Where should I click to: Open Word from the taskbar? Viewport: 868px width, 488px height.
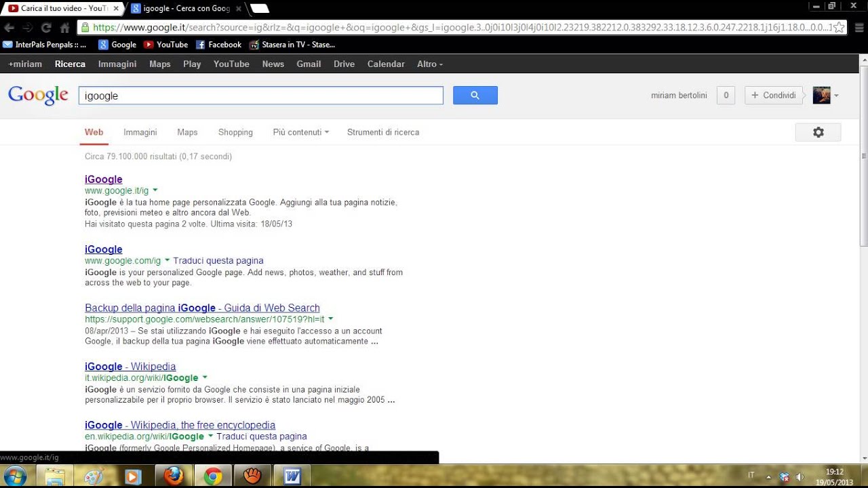click(292, 476)
